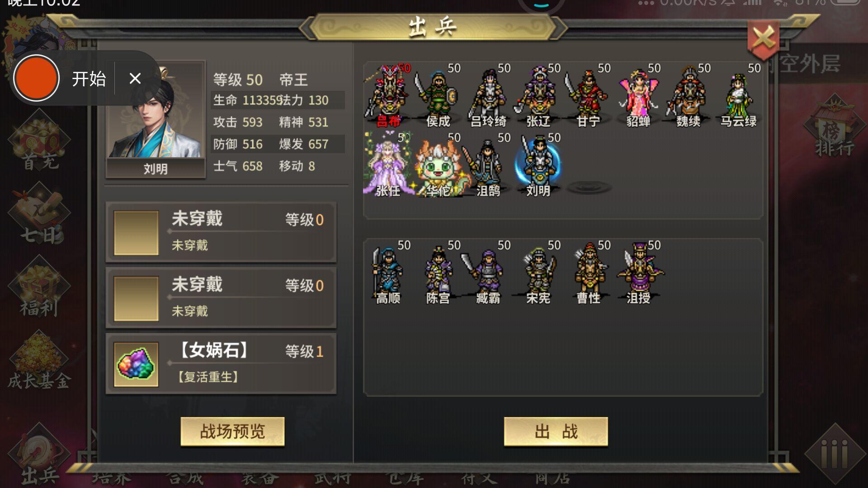Select the 张辽 general sprite
Viewport: 868px width, 488px height.
coord(538,96)
